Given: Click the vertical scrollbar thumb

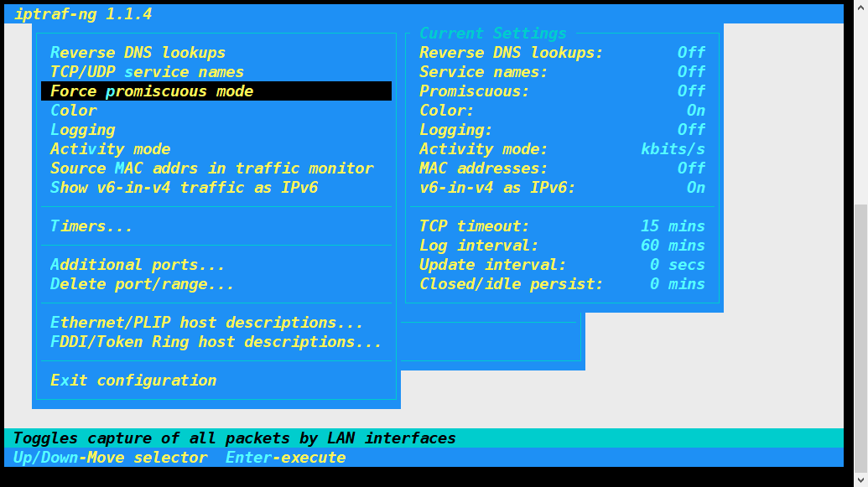Looking at the screenshot, I should click(860, 338).
